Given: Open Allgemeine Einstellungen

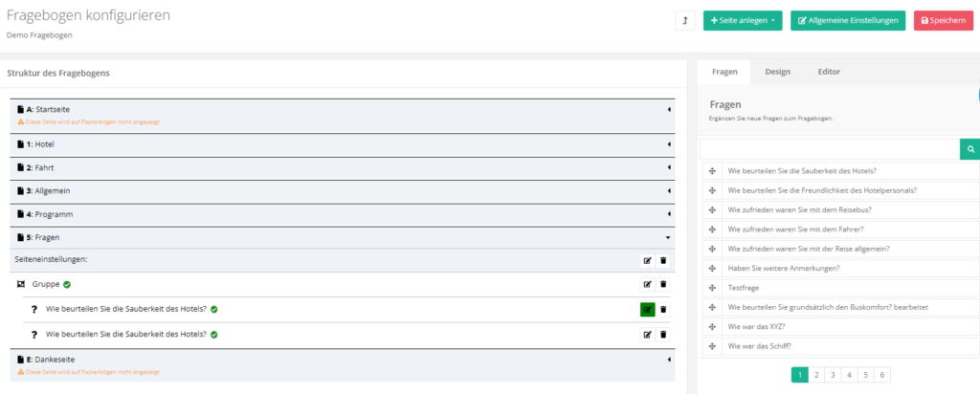Looking at the screenshot, I should 847,21.
